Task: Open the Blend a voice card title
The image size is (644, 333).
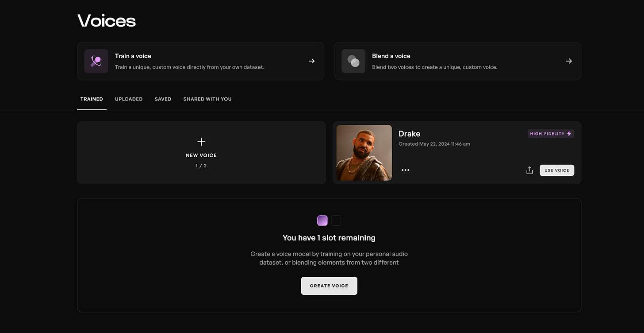Action: pos(391,56)
